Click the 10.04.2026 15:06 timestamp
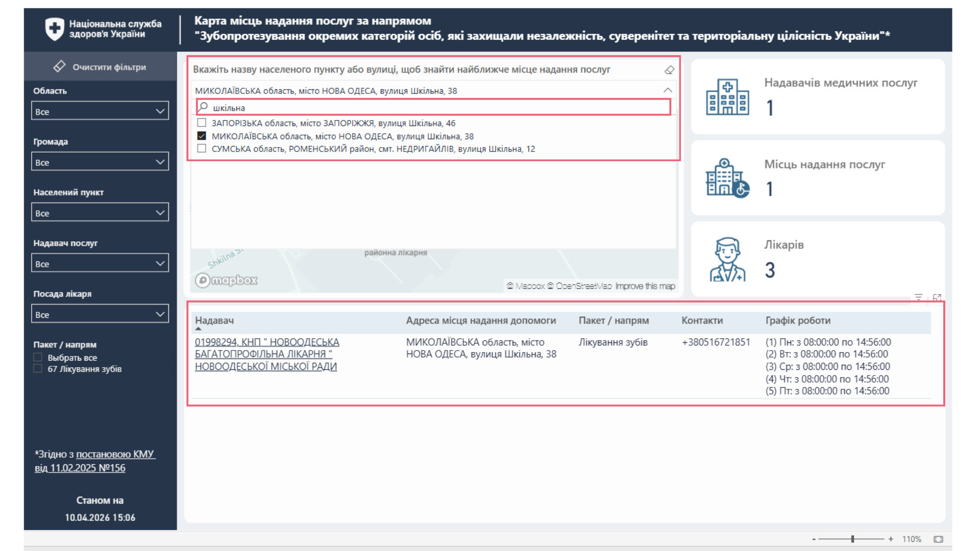Image resolution: width=980 pixels, height=551 pixels. (x=100, y=517)
